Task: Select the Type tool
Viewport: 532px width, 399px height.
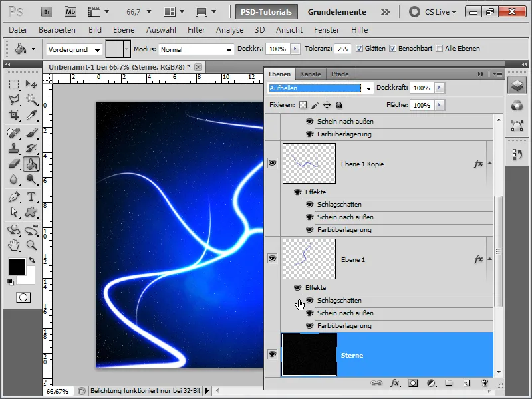Action: point(31,197)
